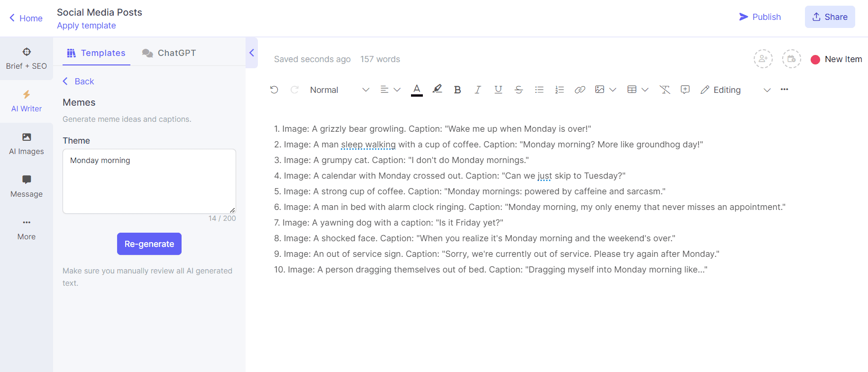Click the yawning dog meme line
Screen dimensions: 868x372
pos(389,223)
